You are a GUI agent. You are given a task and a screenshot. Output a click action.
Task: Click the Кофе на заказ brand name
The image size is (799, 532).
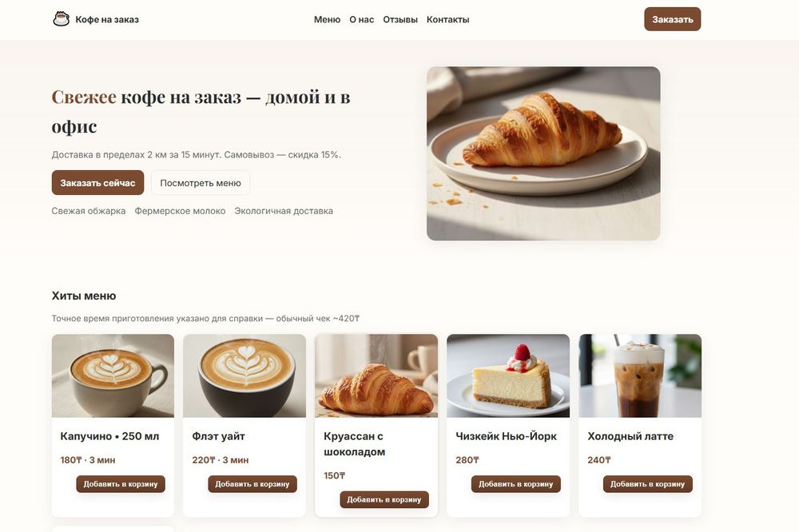tap(107, 19)
